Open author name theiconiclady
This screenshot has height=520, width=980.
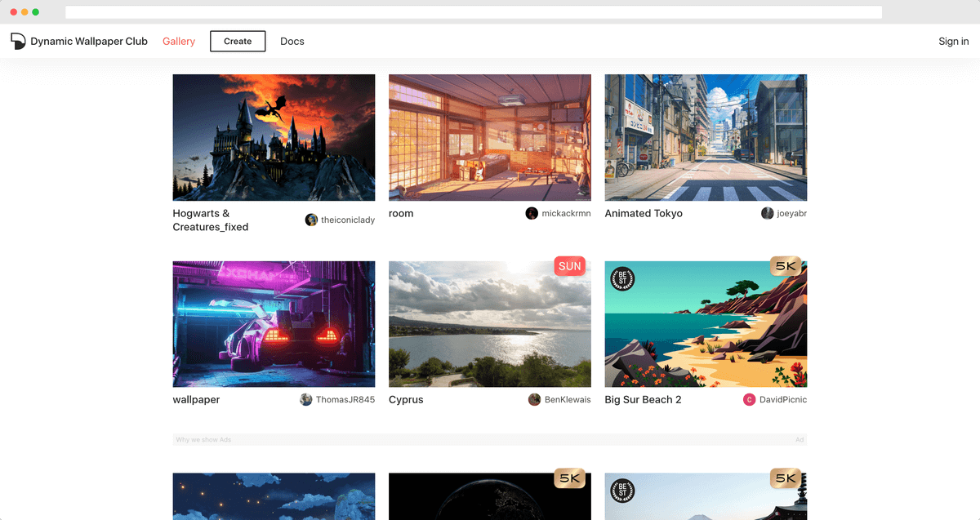(348, 220)
